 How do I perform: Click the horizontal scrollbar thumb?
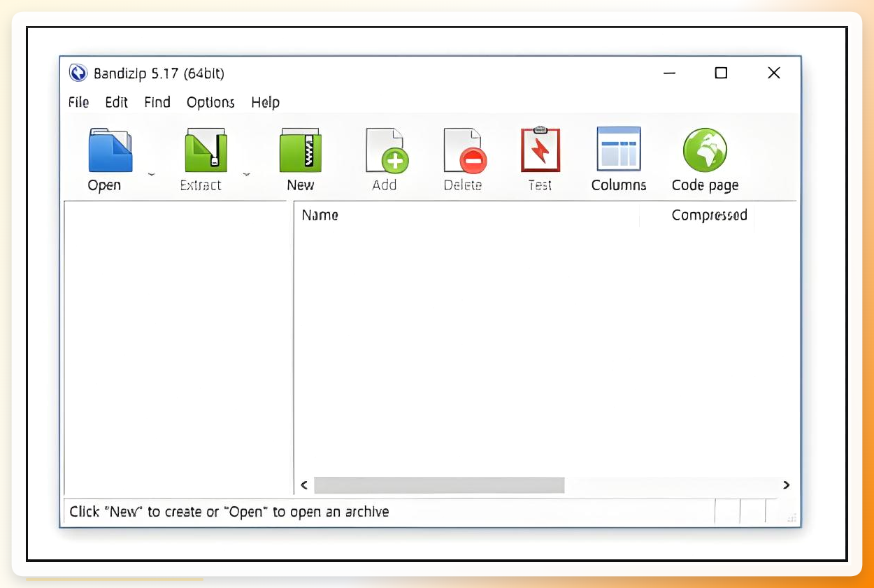click(439, 485)
